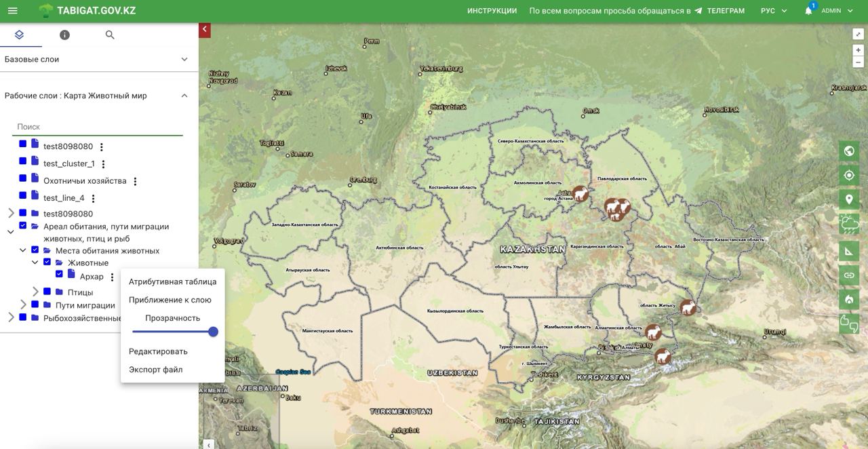Zoom in on the map

[858, 50]
